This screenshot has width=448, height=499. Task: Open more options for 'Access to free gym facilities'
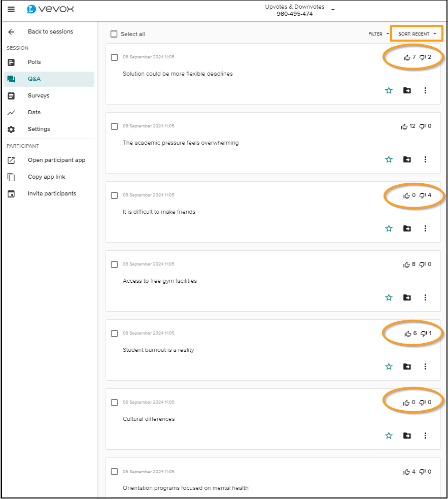click(425, 297)
